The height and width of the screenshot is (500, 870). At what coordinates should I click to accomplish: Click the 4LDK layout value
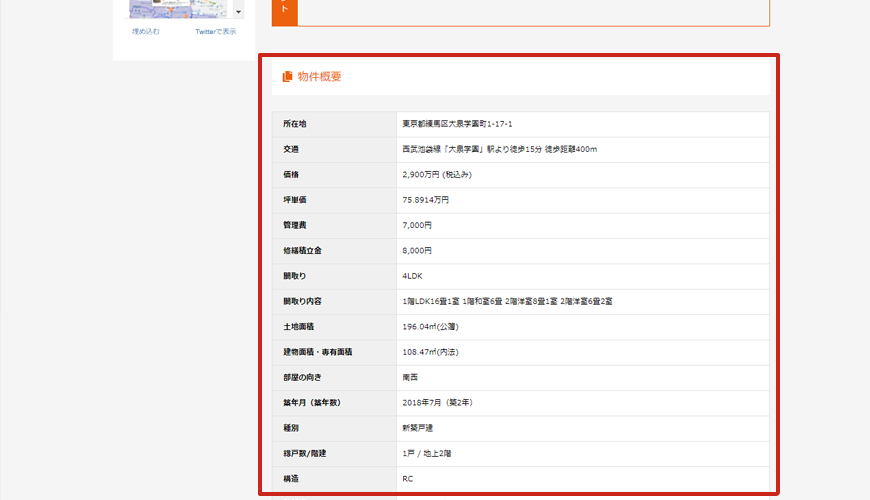click(414, 276)
